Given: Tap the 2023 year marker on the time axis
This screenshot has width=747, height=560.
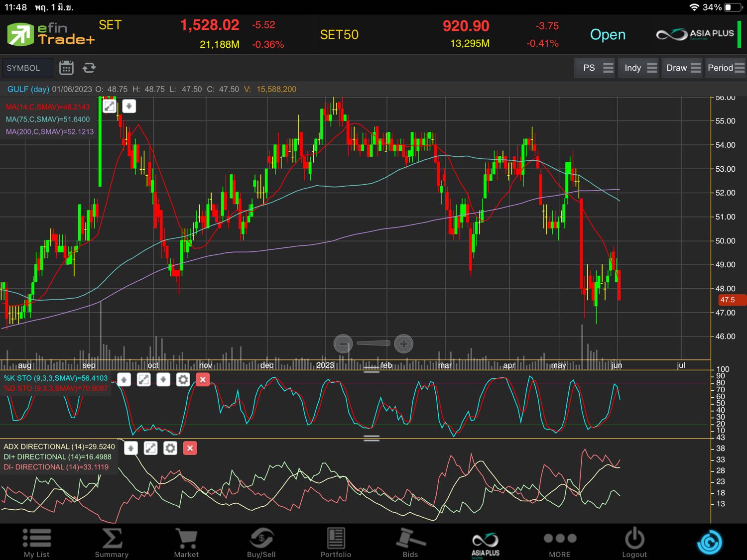Looking at the screenshot, I should (325, 365).
